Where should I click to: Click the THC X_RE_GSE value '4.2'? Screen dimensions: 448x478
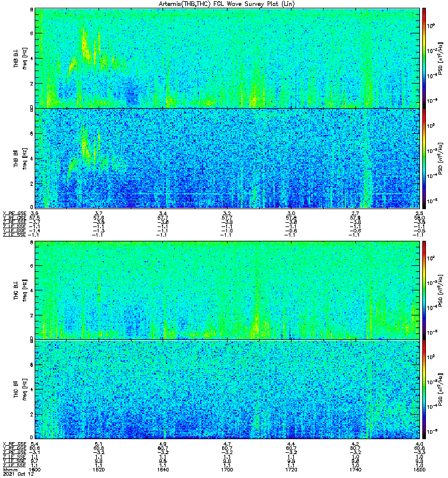click(x=355, y=444)
